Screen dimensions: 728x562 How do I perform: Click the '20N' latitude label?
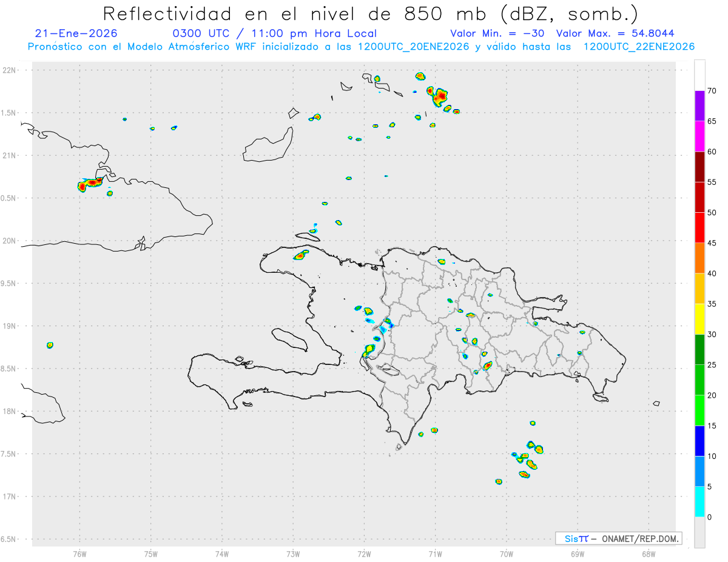tap(10, 241)
